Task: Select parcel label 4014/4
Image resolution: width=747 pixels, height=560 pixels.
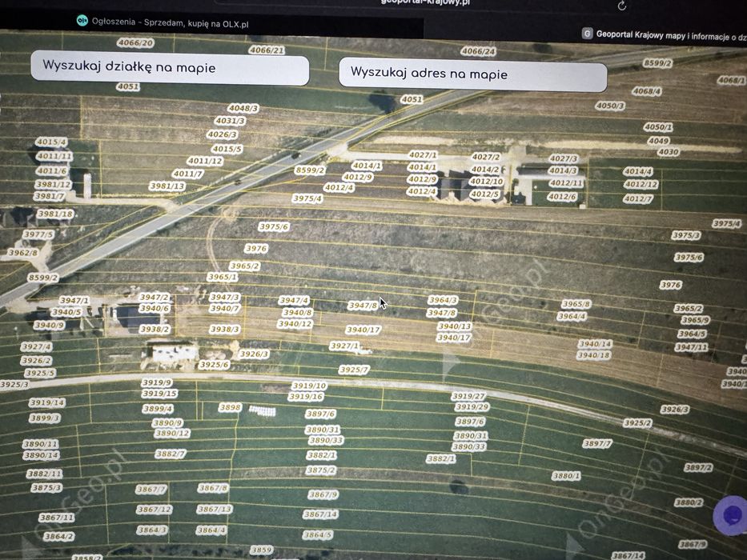Action: click(x=638, y=171)
